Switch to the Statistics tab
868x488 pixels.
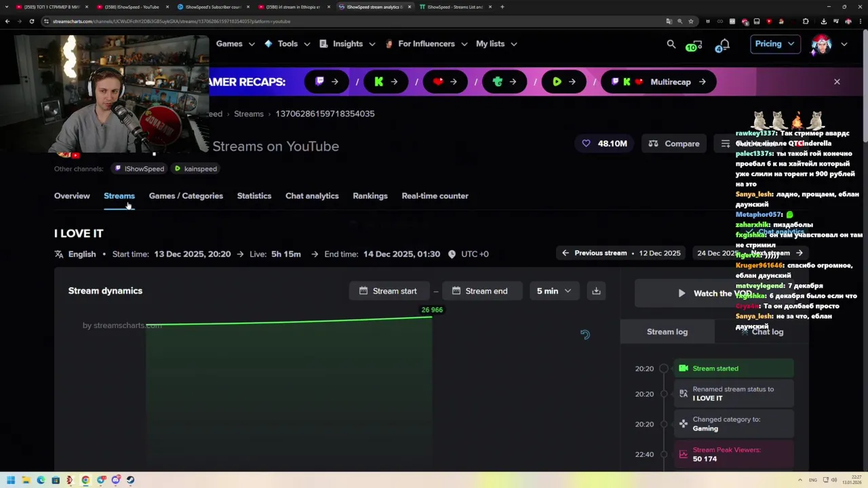click(x=254, y=196)
